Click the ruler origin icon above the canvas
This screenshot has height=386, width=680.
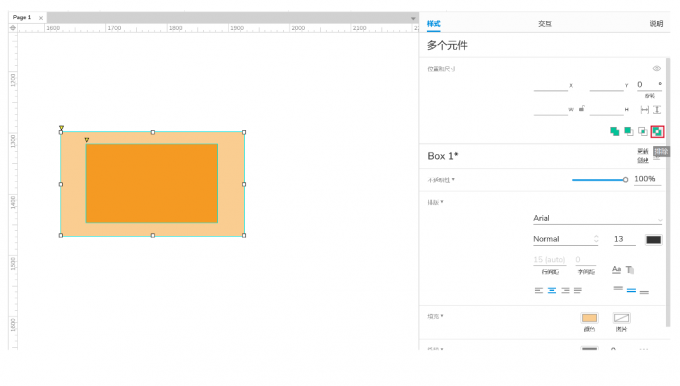click(x=13, y=28)
